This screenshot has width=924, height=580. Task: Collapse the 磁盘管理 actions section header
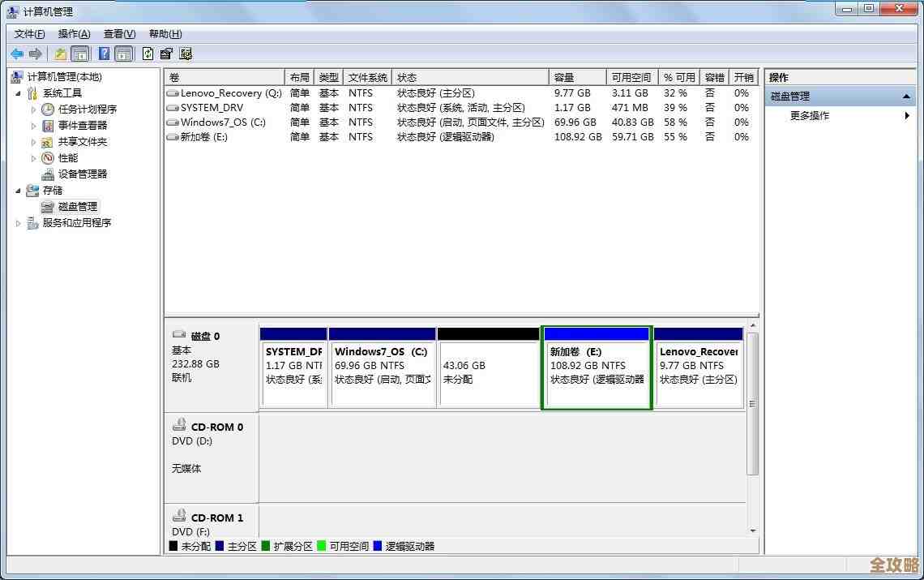[907, 97]
